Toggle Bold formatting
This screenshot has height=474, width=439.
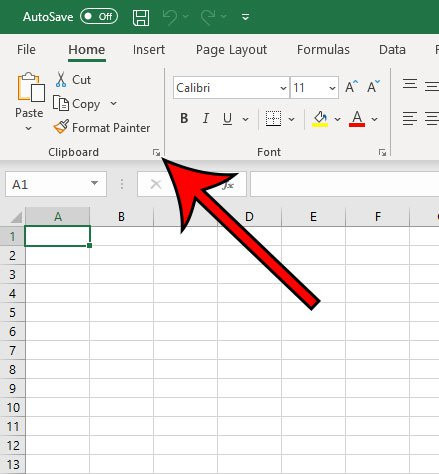click(184, 118)
